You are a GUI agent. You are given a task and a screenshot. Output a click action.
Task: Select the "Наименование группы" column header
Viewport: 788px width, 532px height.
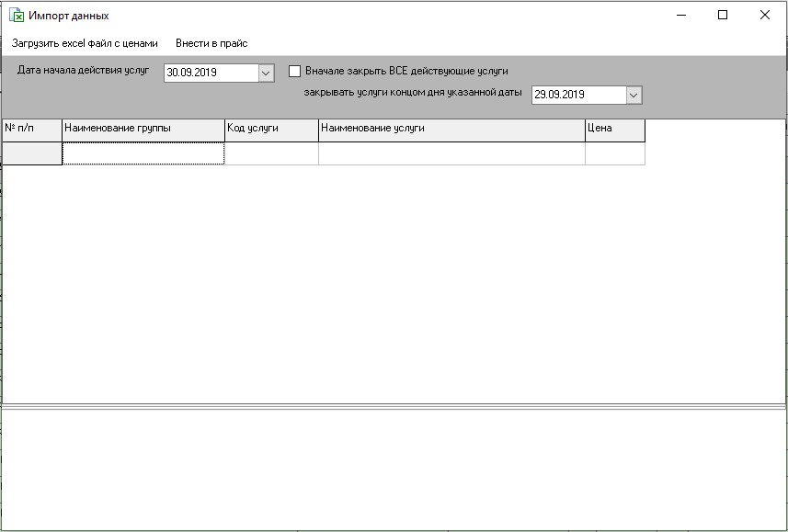[143, 130]
